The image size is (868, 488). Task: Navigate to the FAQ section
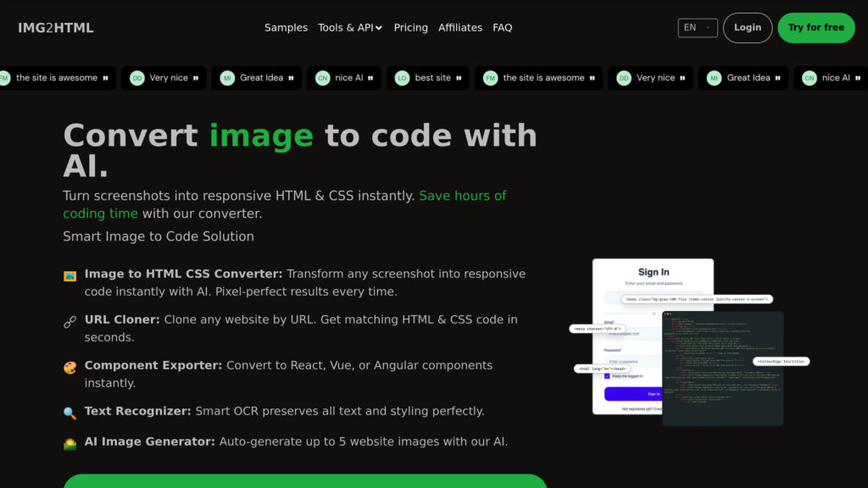[502, 28]
